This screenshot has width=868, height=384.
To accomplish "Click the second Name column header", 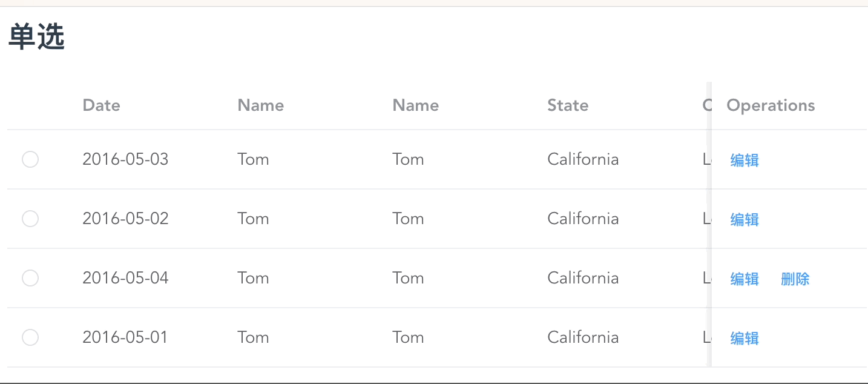I will (416, 105).
